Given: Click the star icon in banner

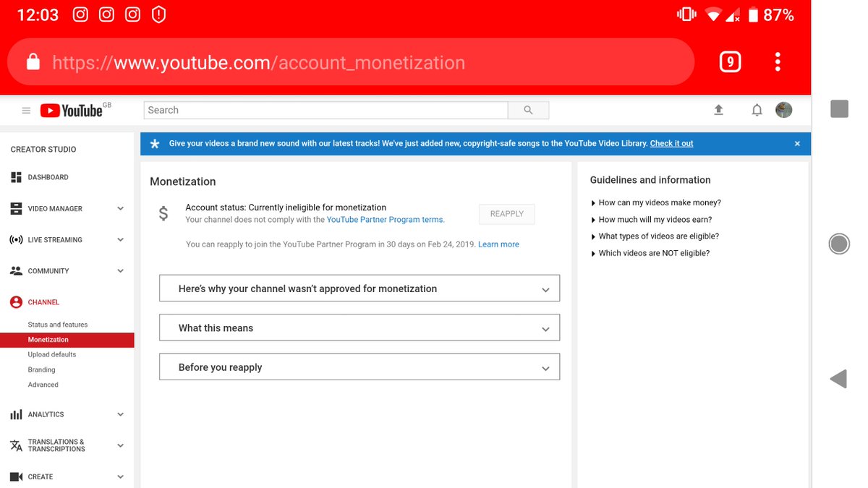Looking at the screenshot, I should 155,144.
